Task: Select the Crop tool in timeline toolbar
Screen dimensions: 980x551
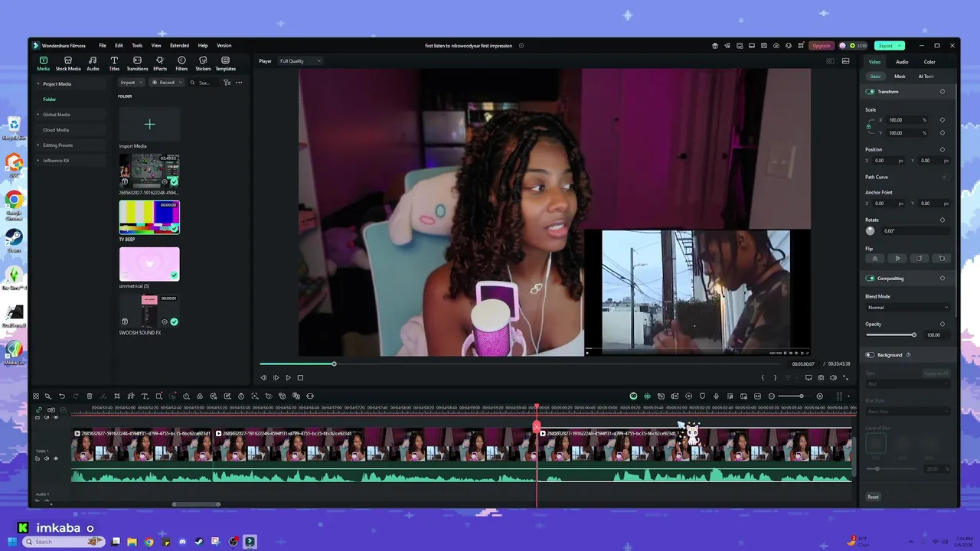Action: [117, 396]
